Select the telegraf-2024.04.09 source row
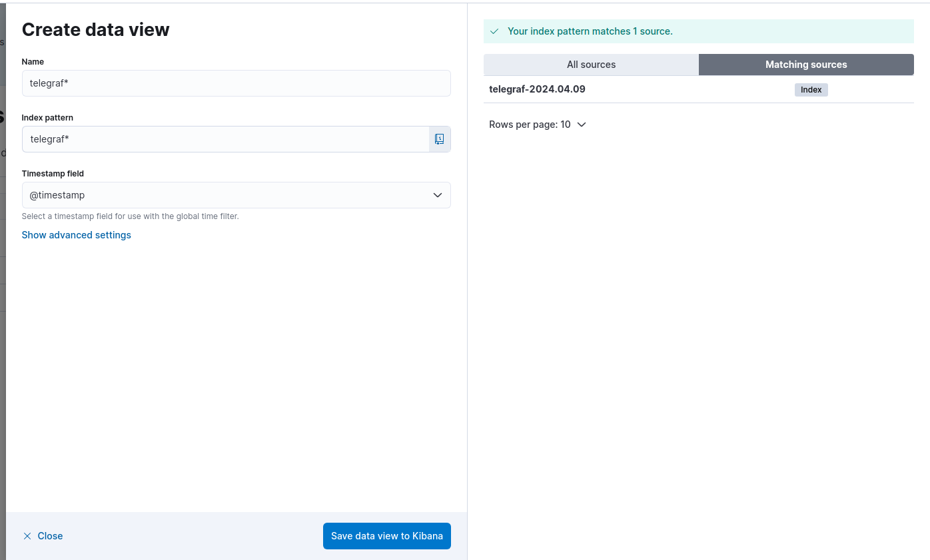This screenshot has width=930, height=560. click(537, 89)
